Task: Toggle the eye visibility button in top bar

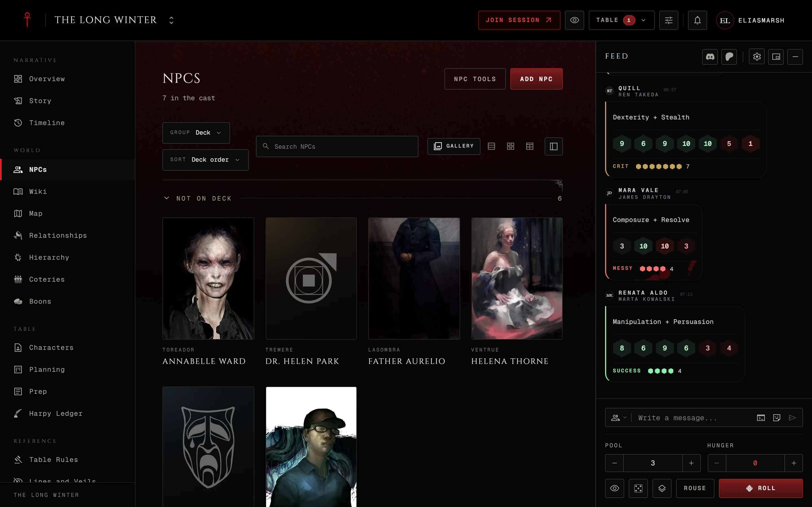Action: tap(574, 20)
